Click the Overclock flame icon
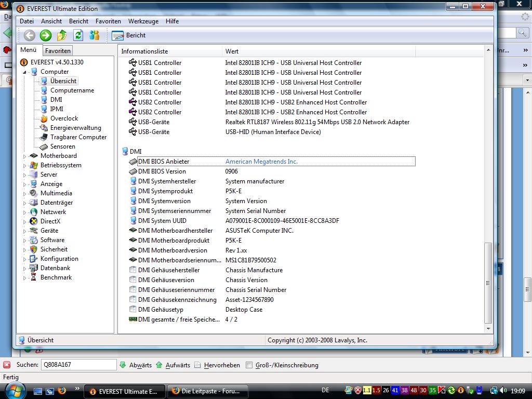 [x=44, y=118]
